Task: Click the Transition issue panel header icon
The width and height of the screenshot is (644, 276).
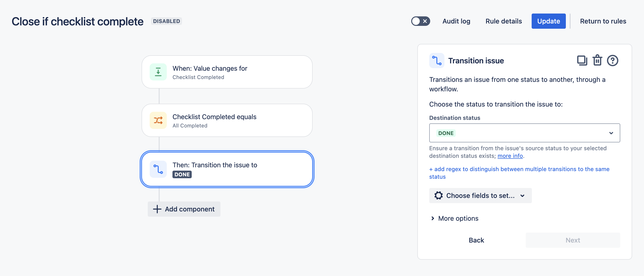Action: point(437,61)
